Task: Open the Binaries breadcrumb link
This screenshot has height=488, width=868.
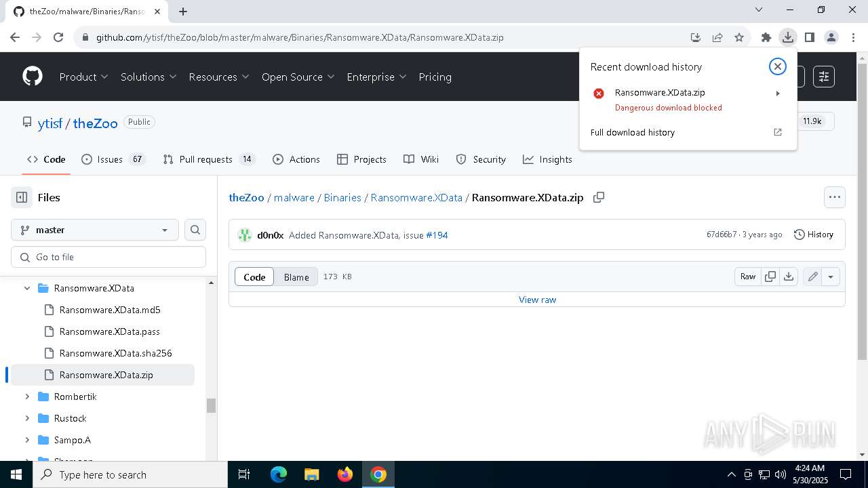Action: pyautogui.click(x=342, y=197)
